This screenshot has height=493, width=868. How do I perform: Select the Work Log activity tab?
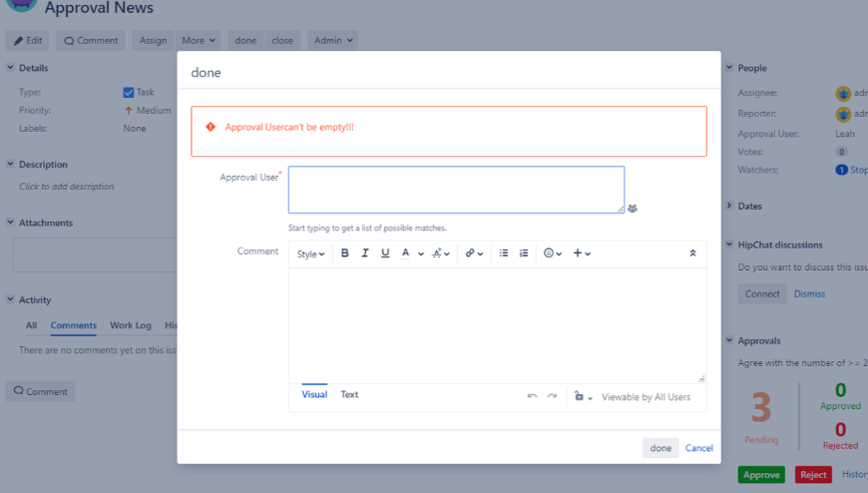(x=130, y=325)
